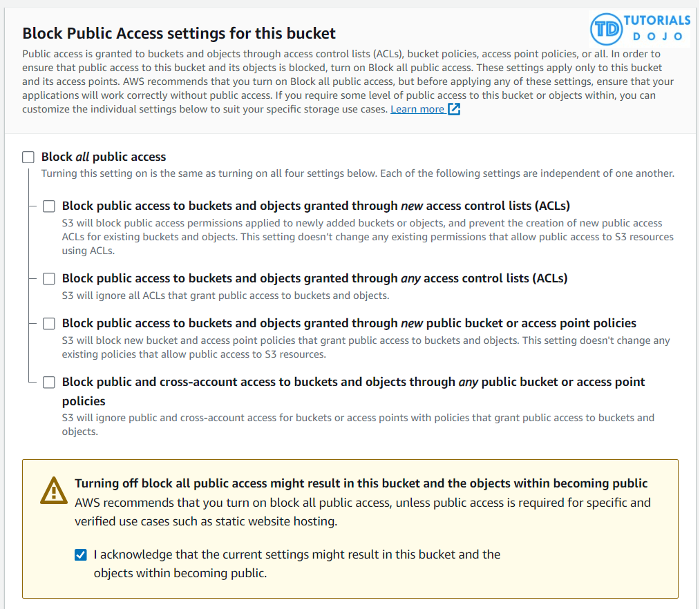Open the Learn more link
Image resolution: width=700 pixels, height=609 pixels.
[417, 109]
